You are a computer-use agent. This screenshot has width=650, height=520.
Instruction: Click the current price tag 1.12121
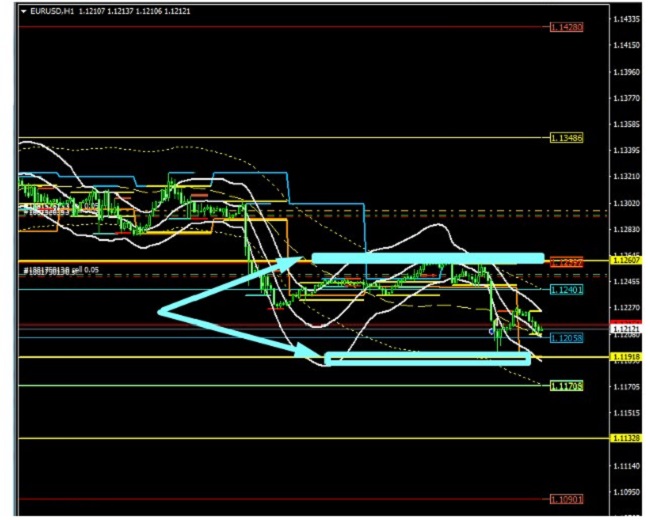pyautogui.click(x=628, y=328)
